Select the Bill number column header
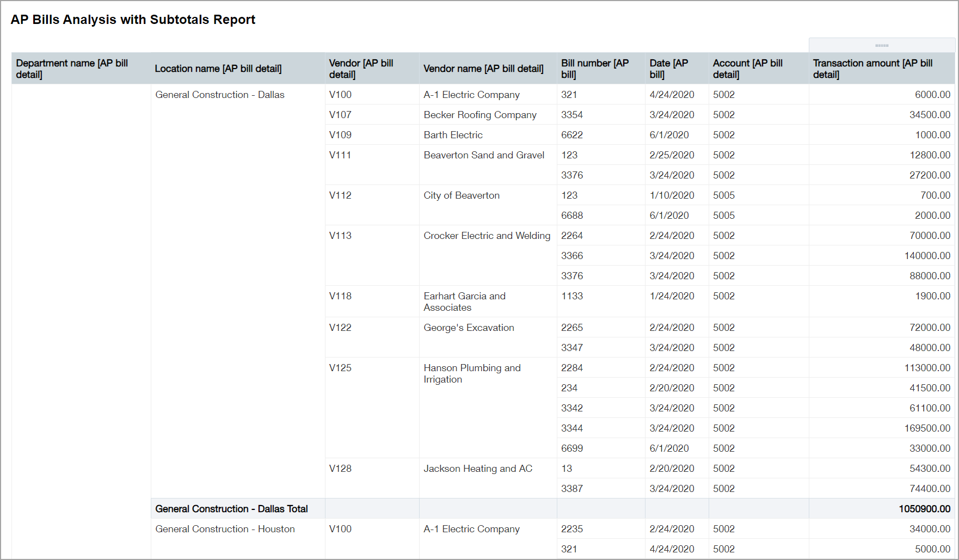Screen dimensions: 959x560 pos(595,69)
